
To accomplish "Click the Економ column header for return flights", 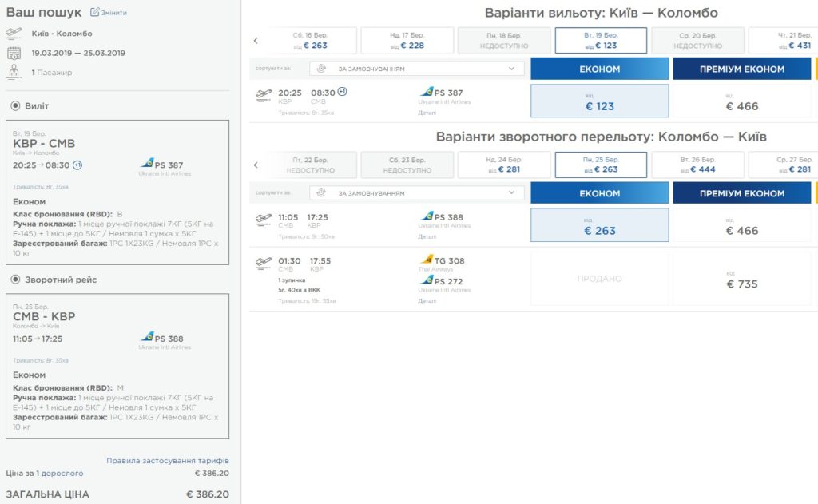I will click(x=600, y=193).
